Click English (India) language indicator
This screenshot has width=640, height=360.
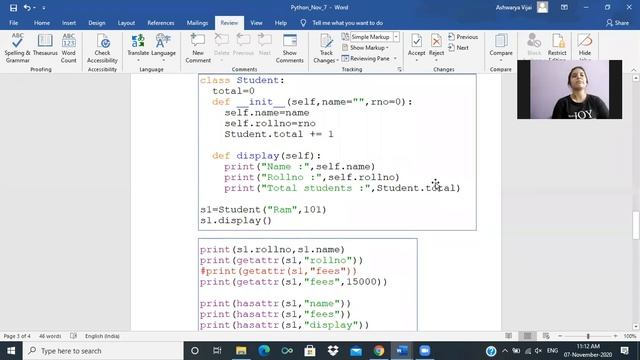tap(102, 336)
